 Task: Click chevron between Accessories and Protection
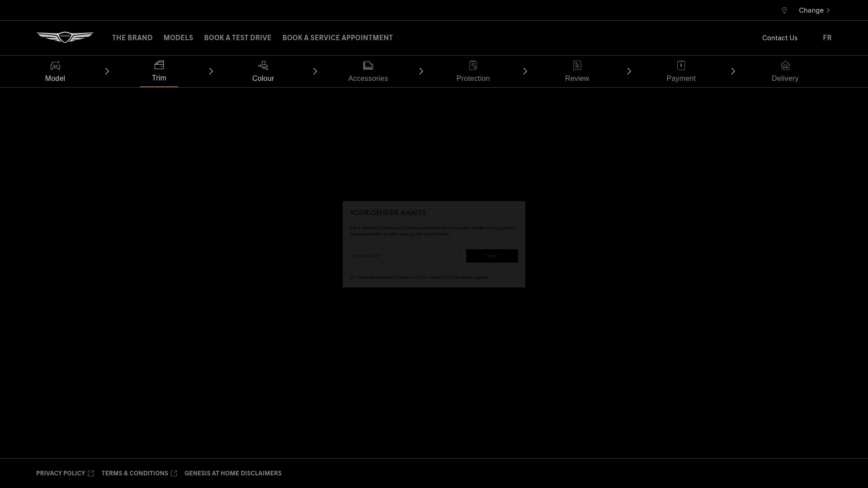click(421, 71)
